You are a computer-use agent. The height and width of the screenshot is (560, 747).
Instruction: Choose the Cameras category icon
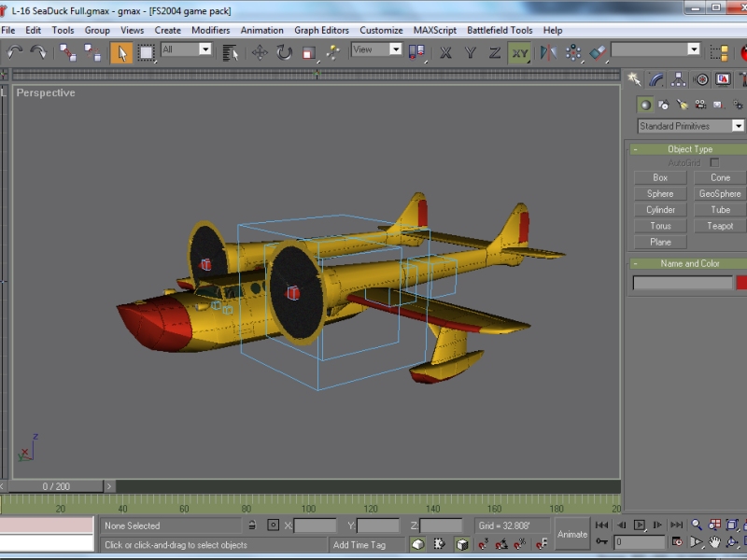[699, 105]
